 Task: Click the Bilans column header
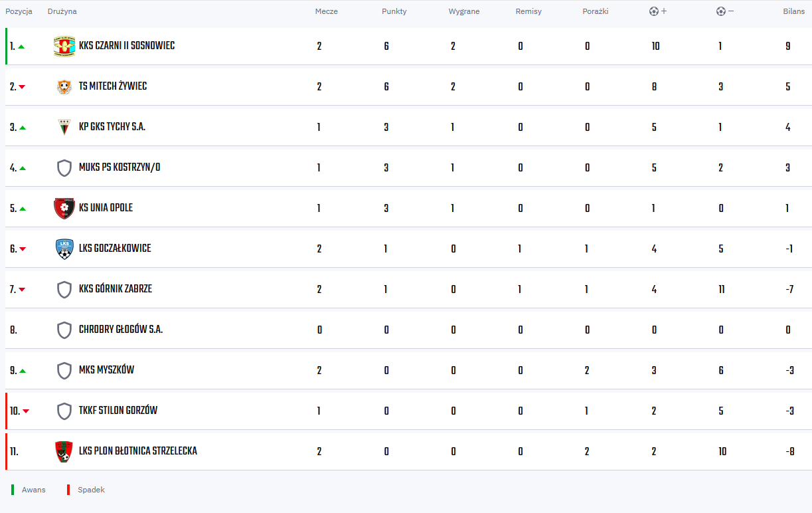[x=793, y=11]
